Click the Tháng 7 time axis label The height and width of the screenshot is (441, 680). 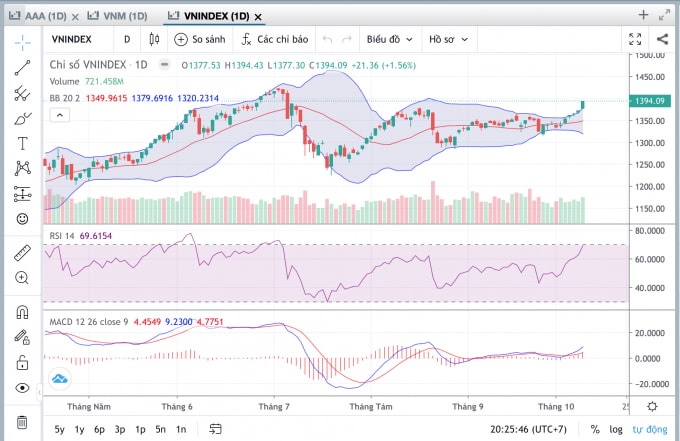[274, 407]
